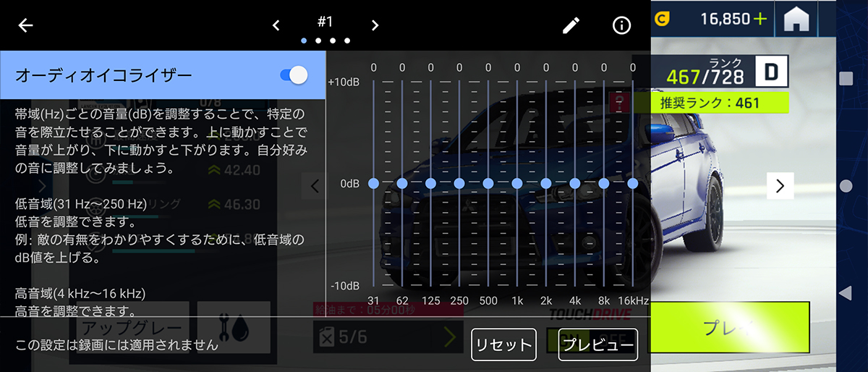Toggle the オーディオイコライザー switch off
Image resolution: width=868 pixels, height=372 pixels.
click(294, 75)
